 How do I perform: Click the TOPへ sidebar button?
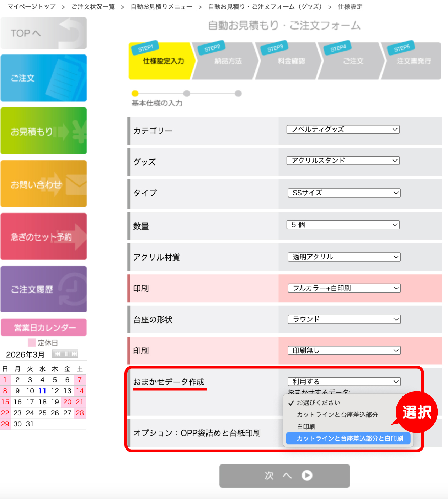(x=43, y=33)
